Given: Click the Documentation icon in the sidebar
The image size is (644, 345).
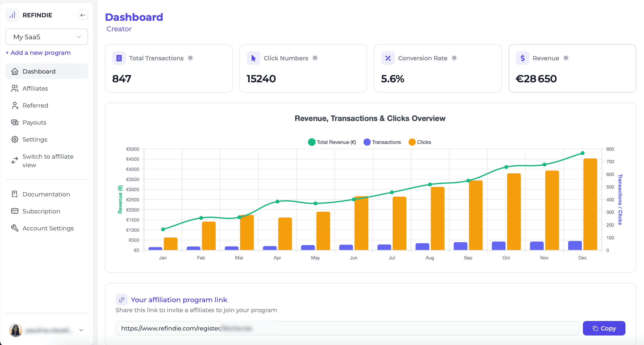Looking at the screenshot, I should (x=15, y=194).
